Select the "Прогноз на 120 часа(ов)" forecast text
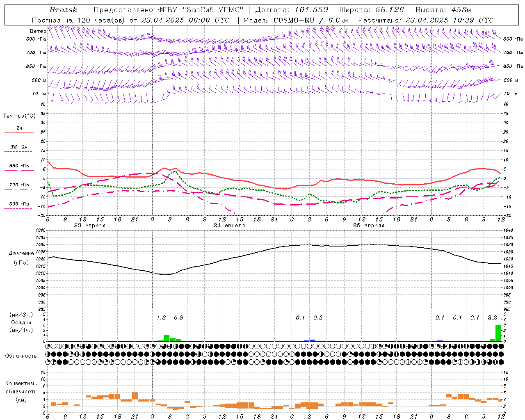The width and height of the screenshot is (525, 420). click(79, 20)
